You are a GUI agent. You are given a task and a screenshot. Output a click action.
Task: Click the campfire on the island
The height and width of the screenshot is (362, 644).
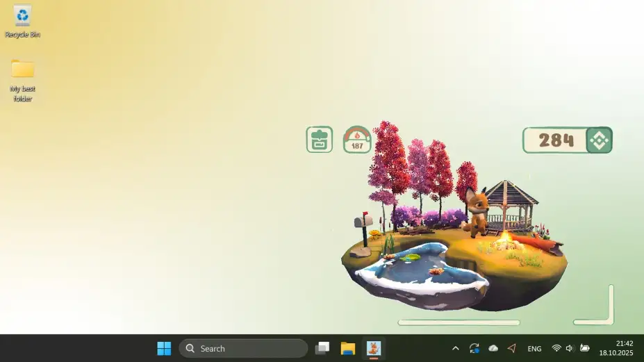(506, 242)
